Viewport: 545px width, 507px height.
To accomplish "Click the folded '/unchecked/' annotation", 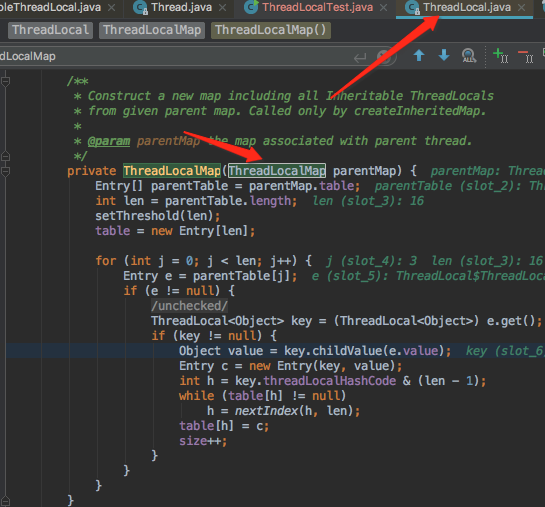I will tap(189, 306).
